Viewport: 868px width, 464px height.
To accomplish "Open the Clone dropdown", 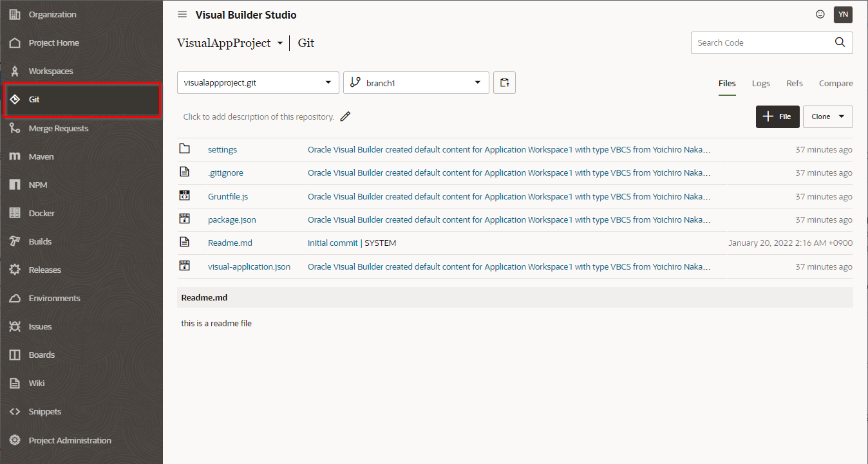I will pos(827,116).
